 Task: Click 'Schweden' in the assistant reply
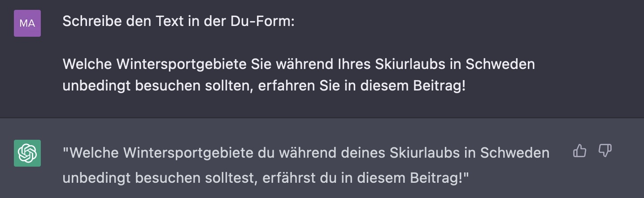(515, 153)
